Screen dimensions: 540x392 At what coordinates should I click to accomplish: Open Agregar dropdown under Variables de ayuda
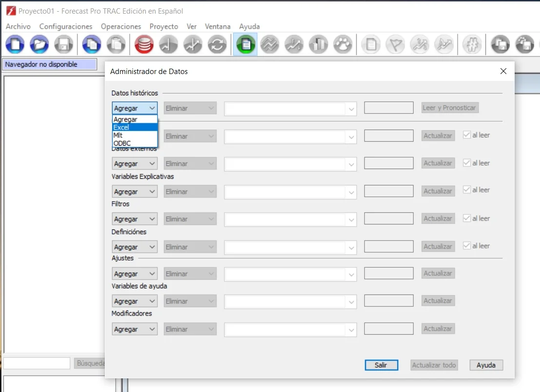tap(135, 301)
